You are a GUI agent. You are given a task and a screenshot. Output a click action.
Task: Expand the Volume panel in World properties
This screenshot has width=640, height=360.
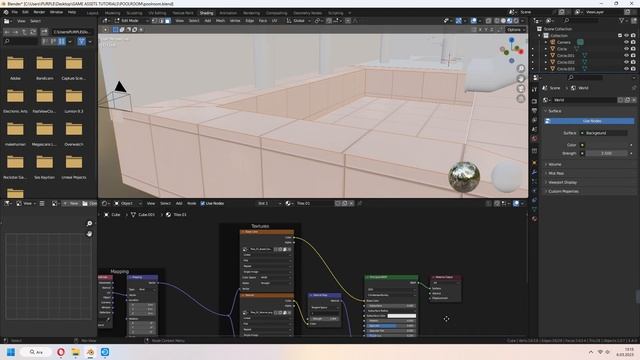pyautogui.click(x=554, y=164)
